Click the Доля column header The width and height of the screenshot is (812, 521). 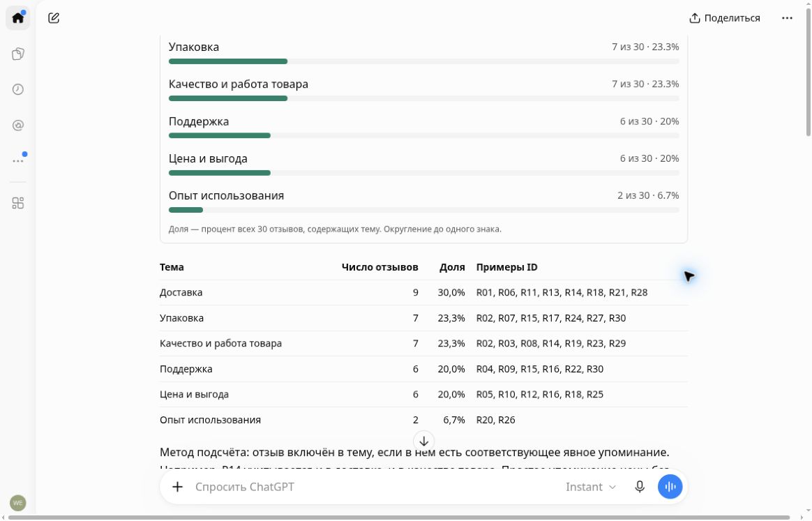click(452, 267)
